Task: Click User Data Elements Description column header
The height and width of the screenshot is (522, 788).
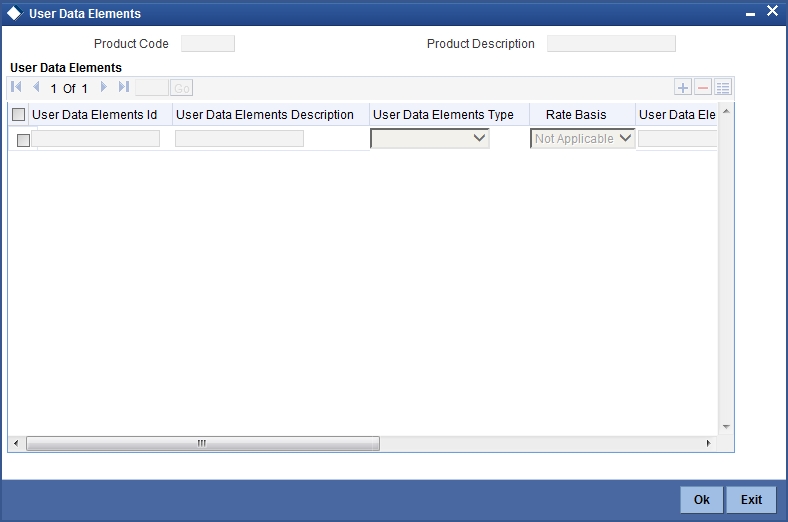Action: coord(265,115)
